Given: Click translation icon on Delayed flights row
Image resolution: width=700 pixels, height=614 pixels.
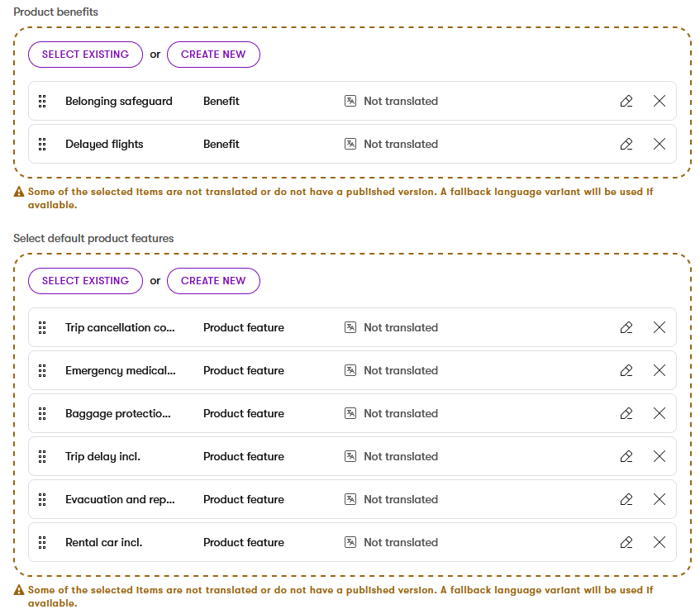Looking at the screenshot, I should 350,144.
